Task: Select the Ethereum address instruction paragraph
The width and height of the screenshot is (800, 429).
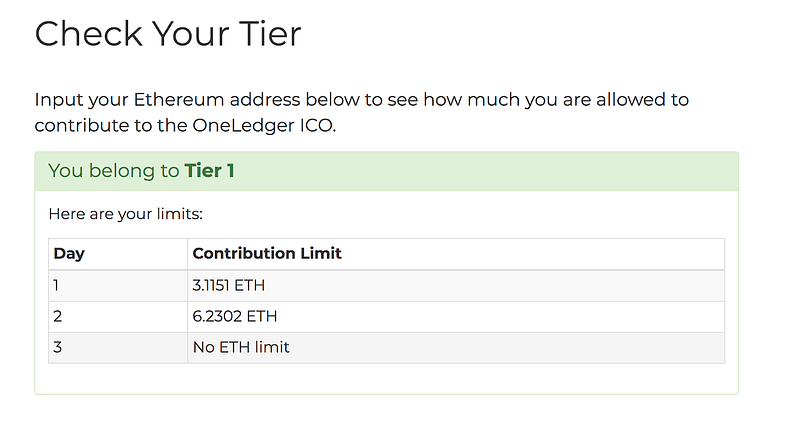Action: pyautogui.click(x=361, y=112)
